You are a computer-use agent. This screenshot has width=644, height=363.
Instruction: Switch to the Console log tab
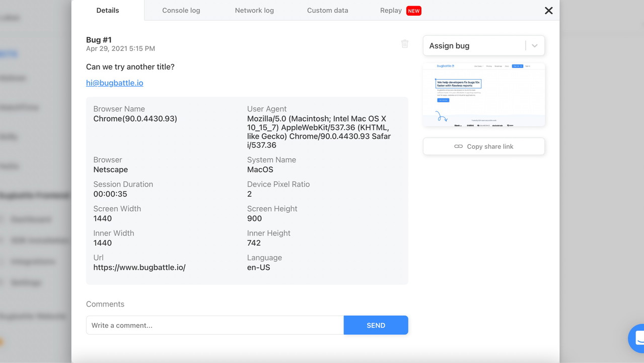[181, 11]
